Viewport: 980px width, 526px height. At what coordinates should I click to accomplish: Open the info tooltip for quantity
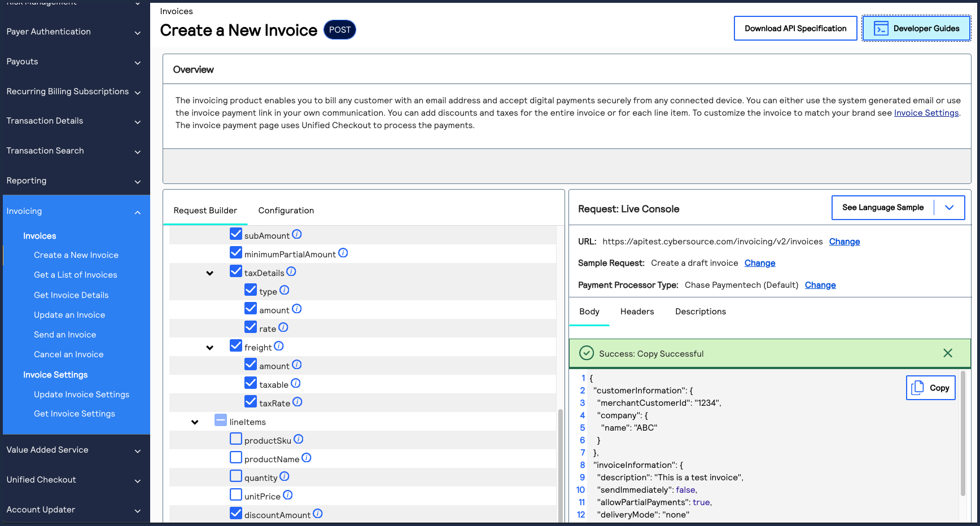[284, 476]
